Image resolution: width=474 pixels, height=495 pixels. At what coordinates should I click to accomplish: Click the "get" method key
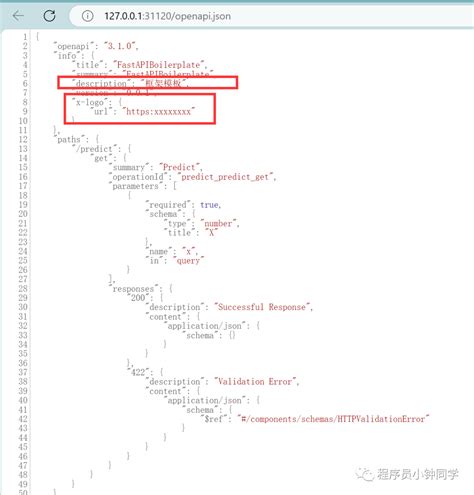[101, 158]
